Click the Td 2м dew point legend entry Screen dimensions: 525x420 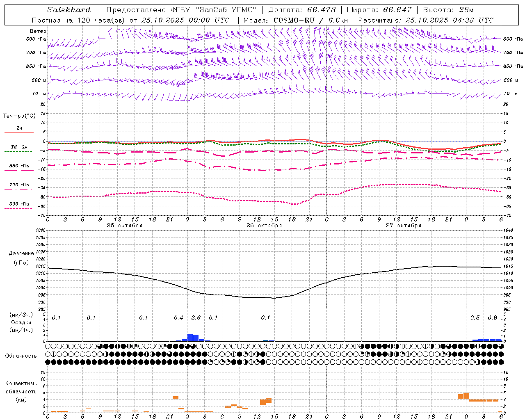19,147
